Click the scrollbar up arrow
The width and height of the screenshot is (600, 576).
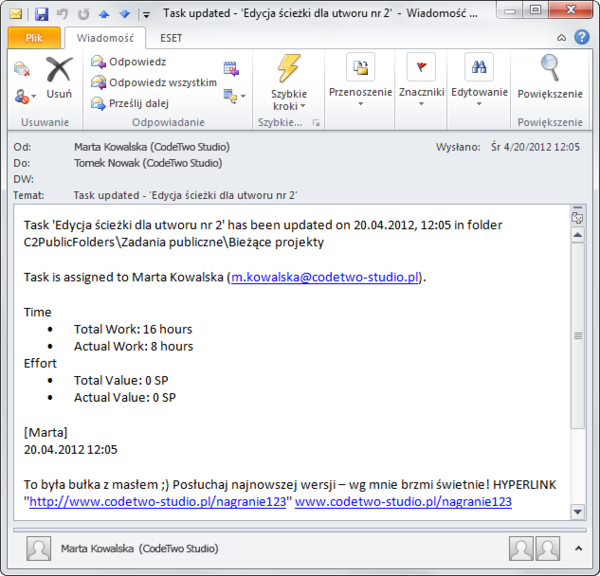[578, 235]
